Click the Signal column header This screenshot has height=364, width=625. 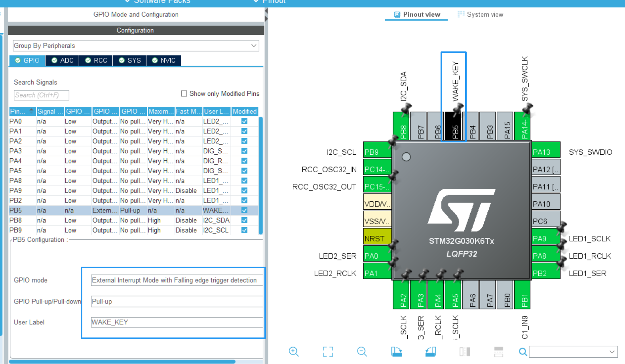point(50,112)
